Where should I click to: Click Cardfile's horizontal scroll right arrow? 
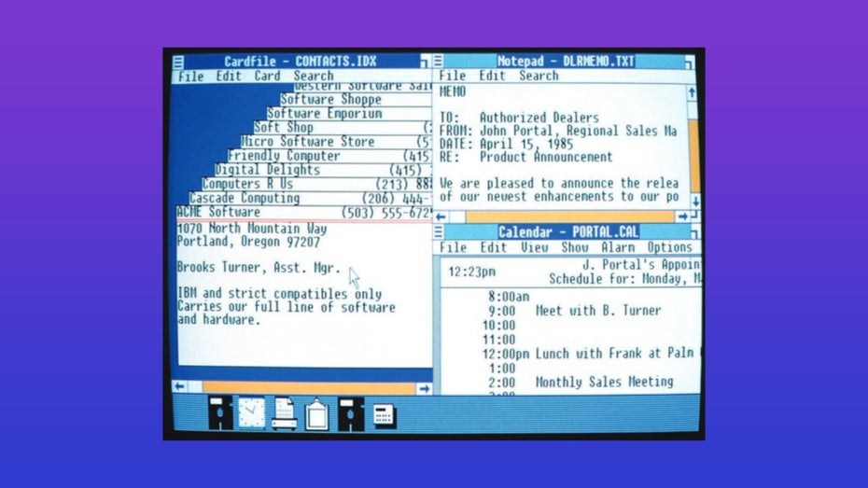[x=423, y=387]
